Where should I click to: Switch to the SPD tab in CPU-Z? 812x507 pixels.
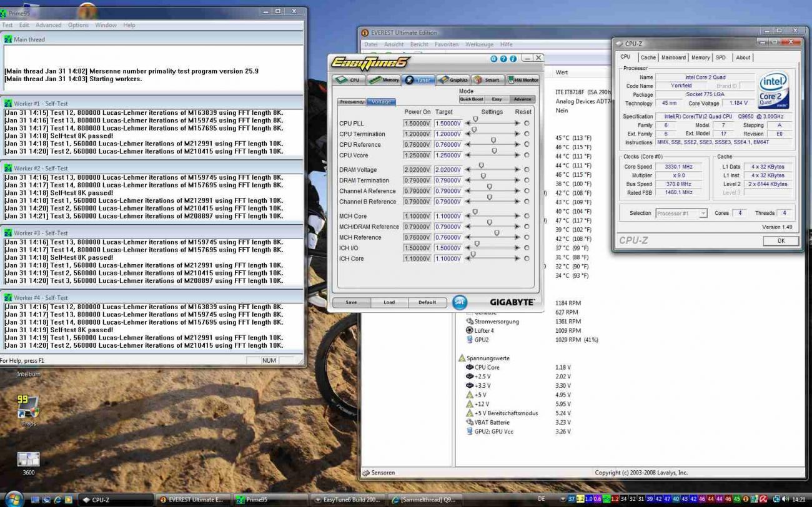721,57
